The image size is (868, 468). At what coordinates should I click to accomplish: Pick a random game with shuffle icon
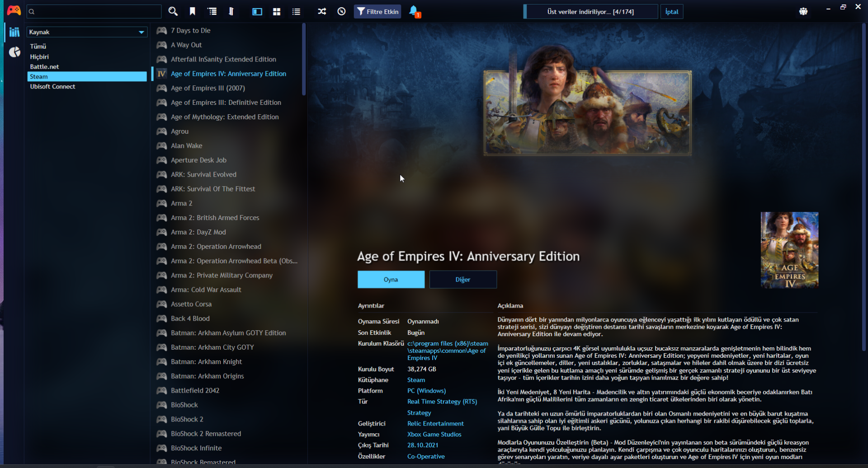click(x=322, y=11)
